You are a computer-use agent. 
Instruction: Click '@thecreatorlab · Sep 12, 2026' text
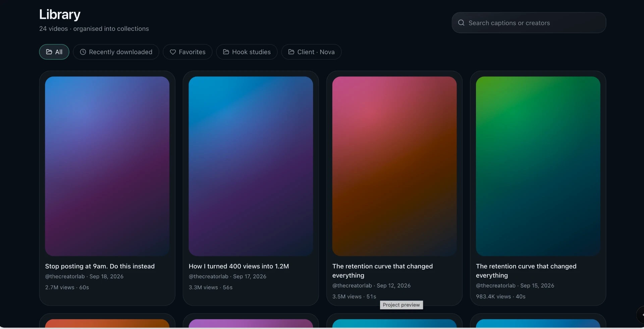(x=371, y=285)
